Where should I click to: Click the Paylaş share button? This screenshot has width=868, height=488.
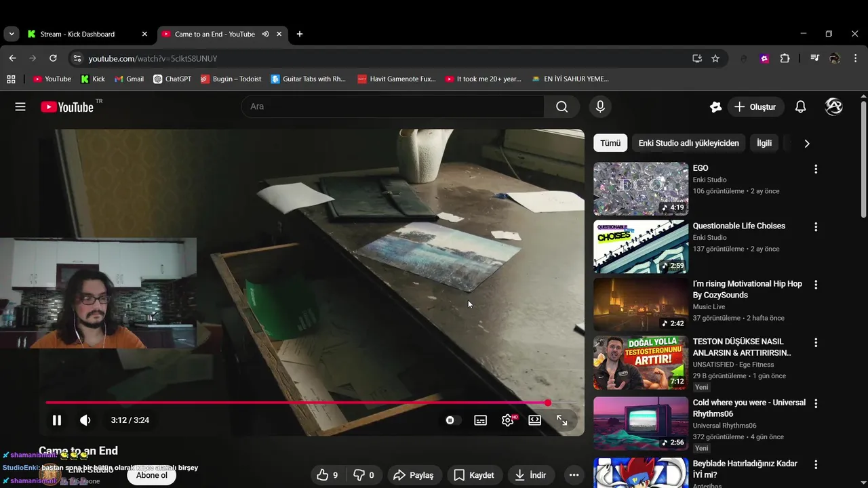(x=414, y=475)
